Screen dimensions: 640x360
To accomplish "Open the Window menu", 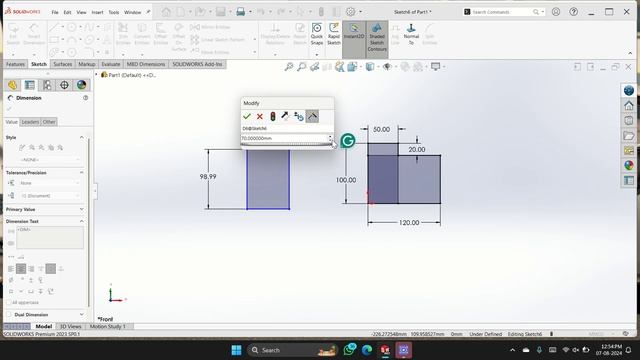I will pos(132,12).
